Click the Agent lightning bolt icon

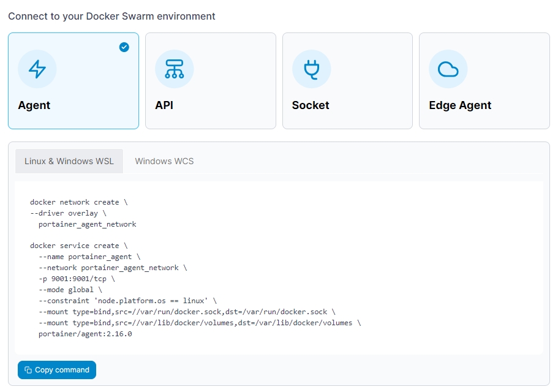pos(37,69)
